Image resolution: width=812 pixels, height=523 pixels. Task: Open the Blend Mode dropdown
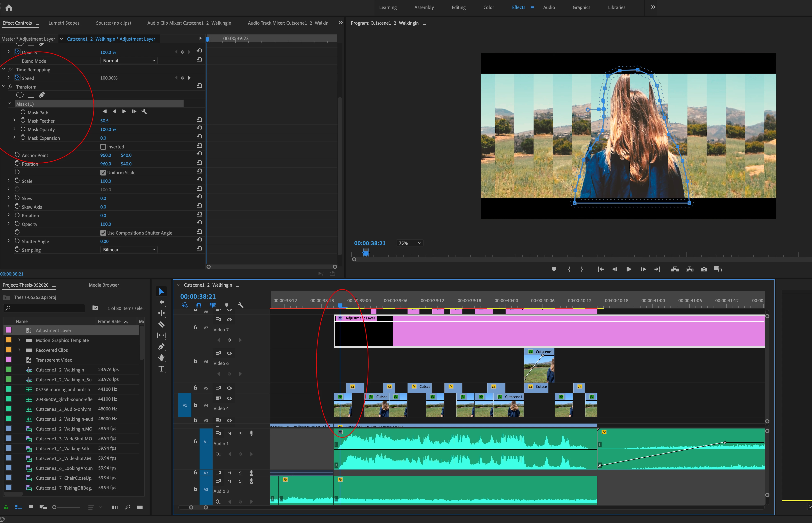coord(129,61)
